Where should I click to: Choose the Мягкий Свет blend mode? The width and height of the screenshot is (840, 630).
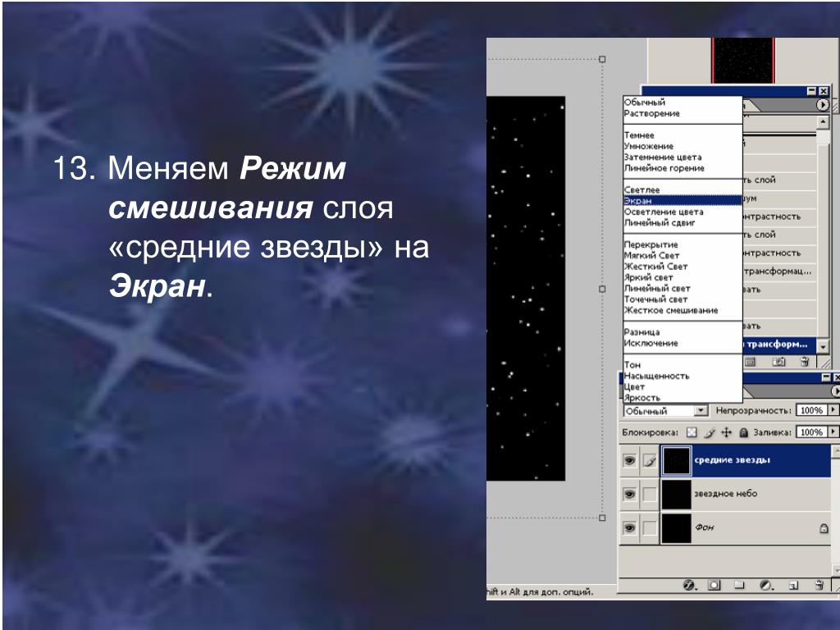(682, 255)
